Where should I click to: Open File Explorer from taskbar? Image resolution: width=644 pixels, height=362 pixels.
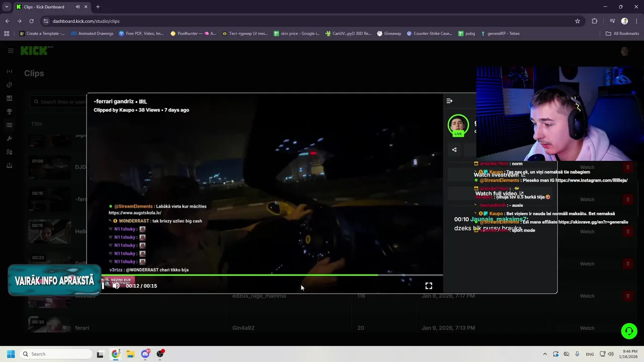click(x=130, y=354)
